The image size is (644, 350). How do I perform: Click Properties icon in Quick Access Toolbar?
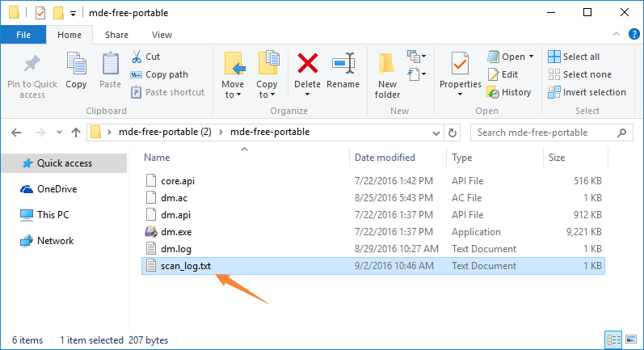[40, 13]
